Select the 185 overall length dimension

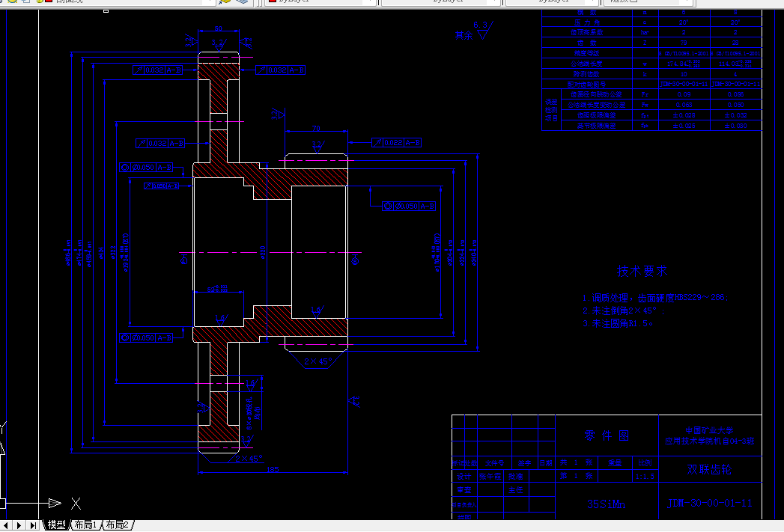(273, 469)
